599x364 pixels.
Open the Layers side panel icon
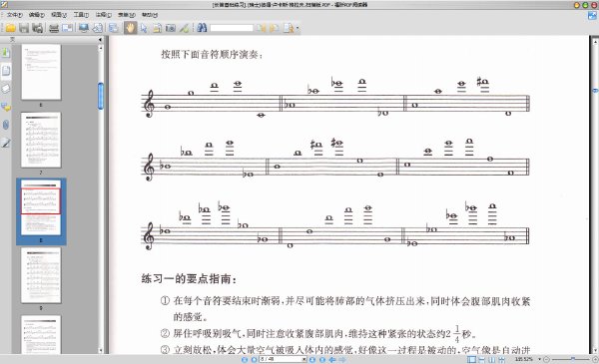coord(6,89)
